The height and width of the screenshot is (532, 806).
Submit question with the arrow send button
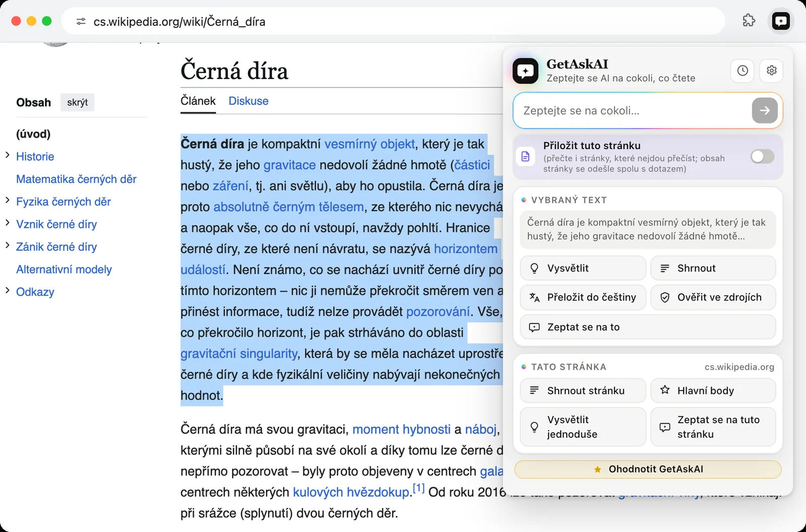(x=765, y=110)
